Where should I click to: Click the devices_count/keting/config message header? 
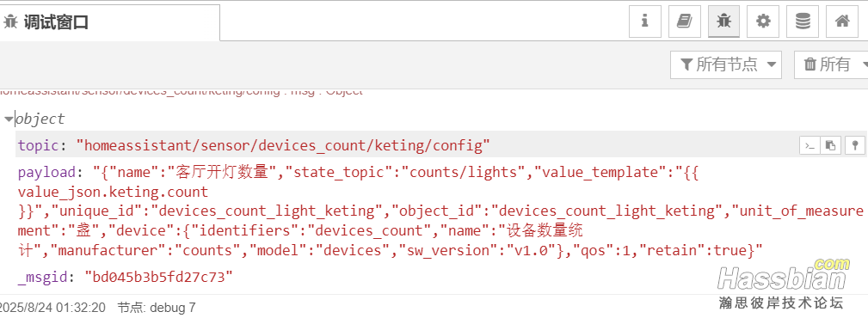(182, 92)
